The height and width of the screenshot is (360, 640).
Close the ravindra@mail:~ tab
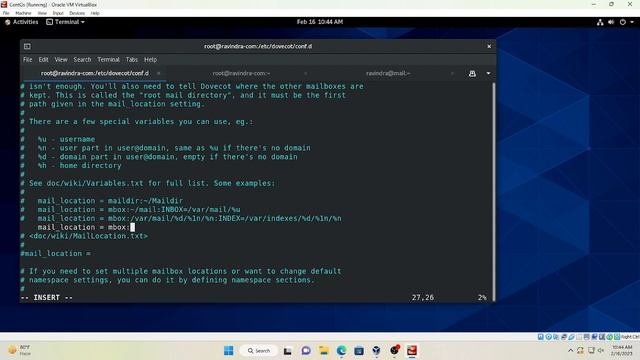(452, 73)
